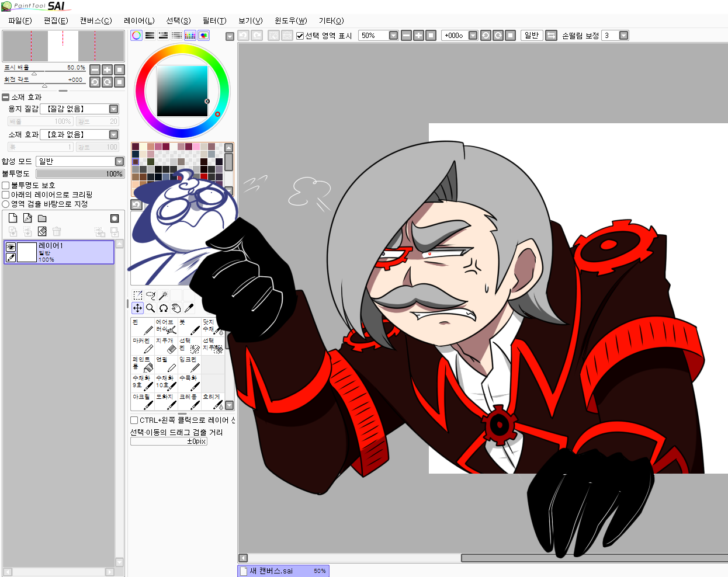This screenshot has height=577, width=728.
Task: Flip canvas view horizontally
Action: (551, 36)
